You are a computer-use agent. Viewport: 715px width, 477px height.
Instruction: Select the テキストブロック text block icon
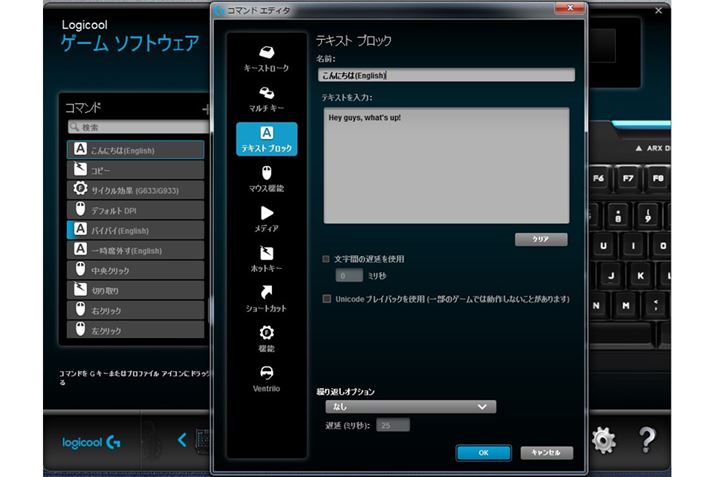(x=267, y=133)
